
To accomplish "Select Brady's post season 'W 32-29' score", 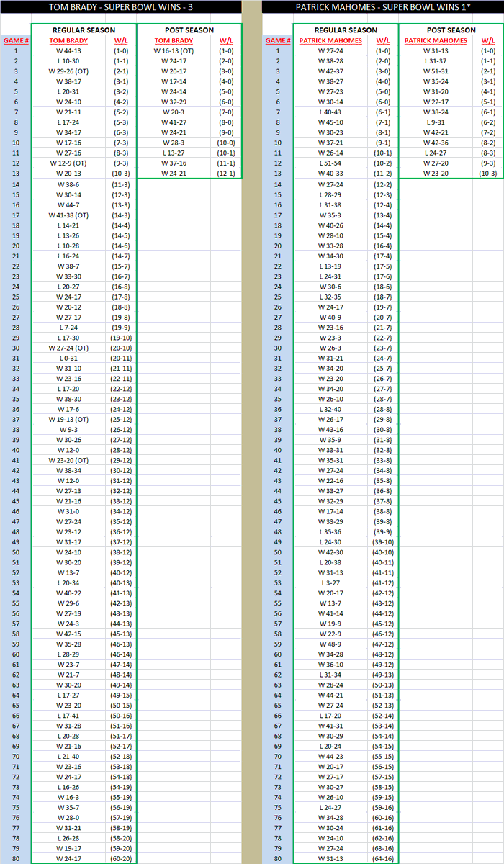I will pos(174,102).
